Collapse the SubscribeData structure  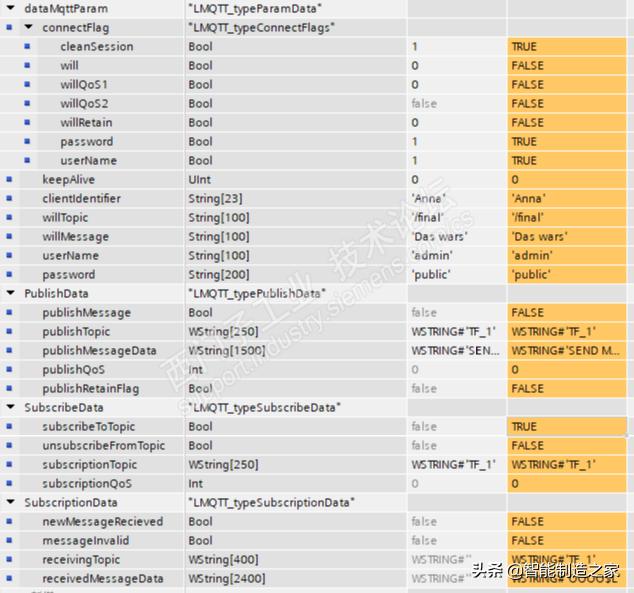click(11, 407)
